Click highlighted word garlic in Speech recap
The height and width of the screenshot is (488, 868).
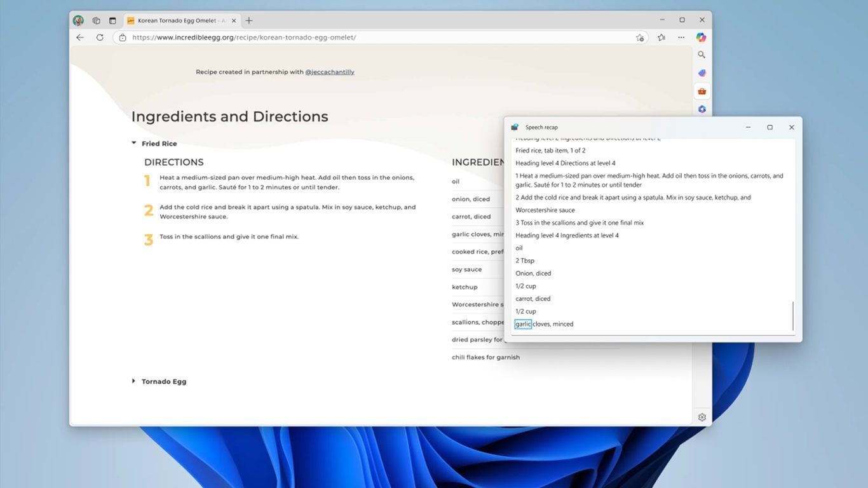523,324
